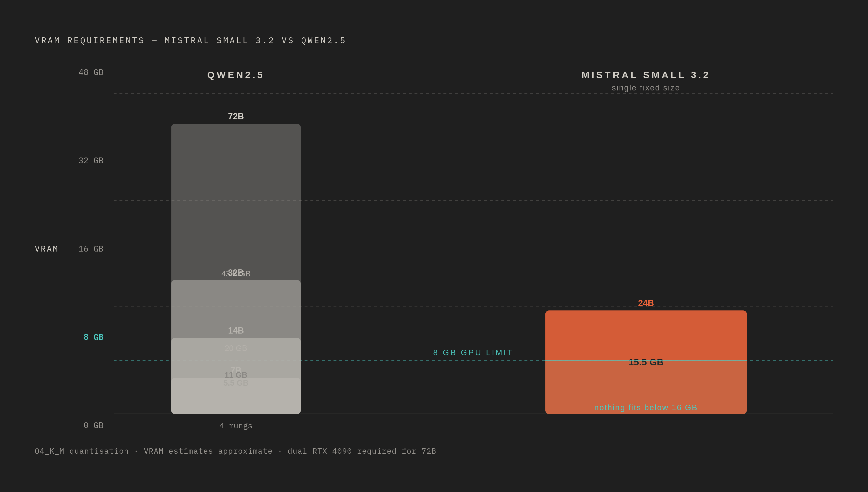Click the chart title about VRAM requirements

click(190, 41)
